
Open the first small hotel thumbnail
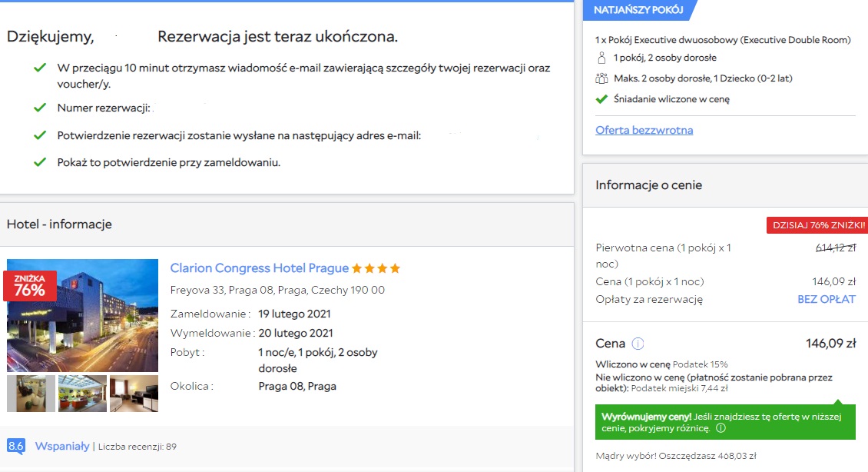[x=31, y=394]
